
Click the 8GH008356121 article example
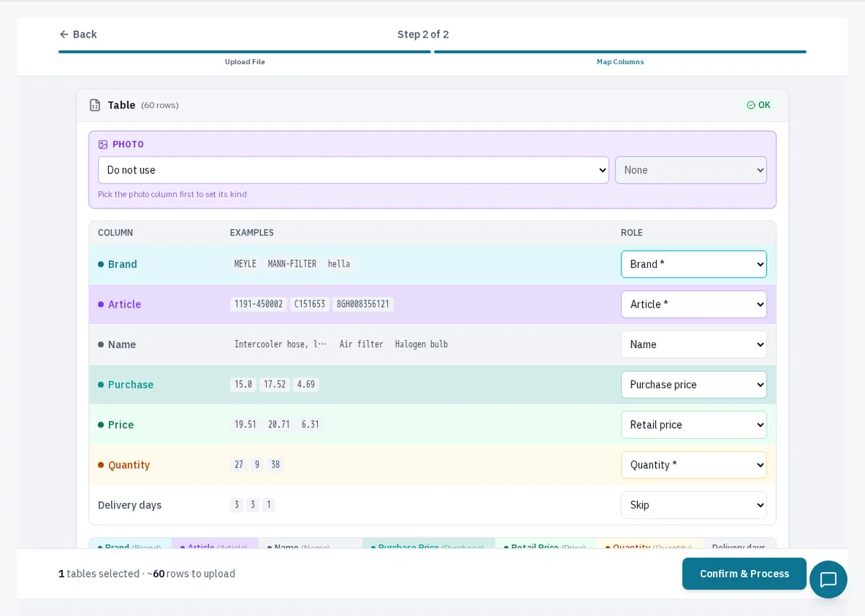coord(363,304)
